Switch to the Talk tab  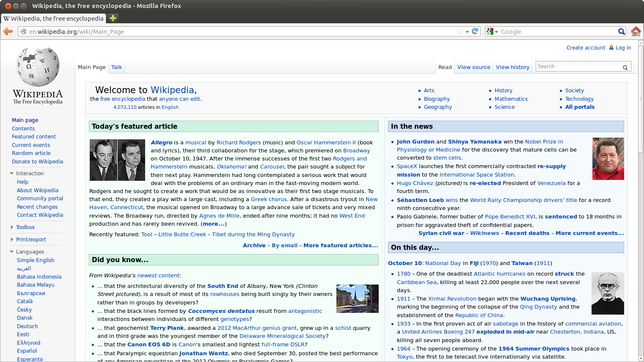(x=116, y=67)
